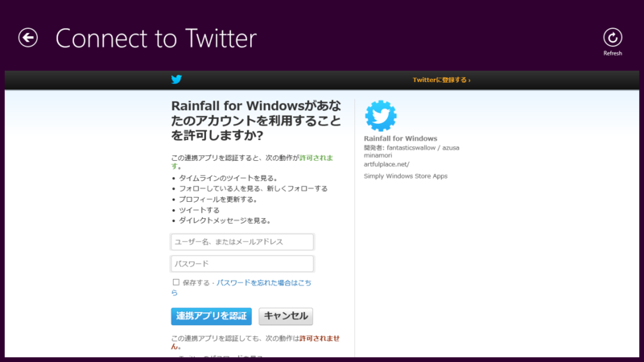Click the Refresh circular arrow icon
644x362 pixels.
(613, 37)
